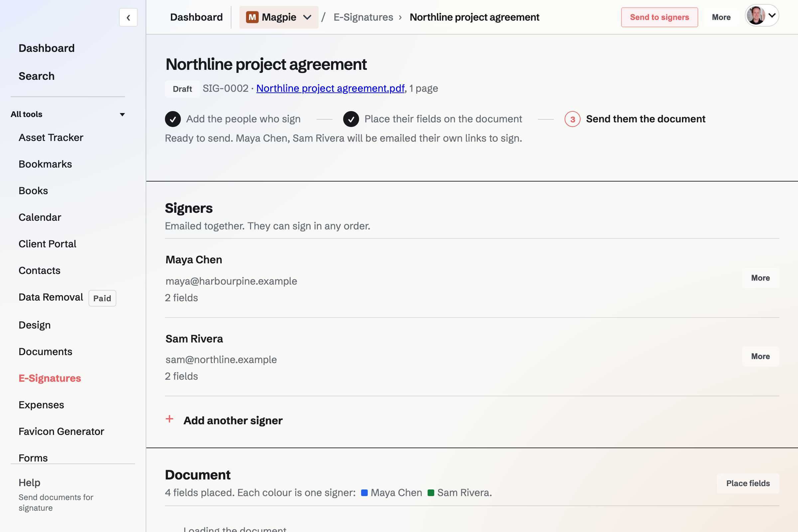The width and height of the screenshot is (798, 532).
Task: Click the blue Maya Chen colour swatch
Action: 364,493
